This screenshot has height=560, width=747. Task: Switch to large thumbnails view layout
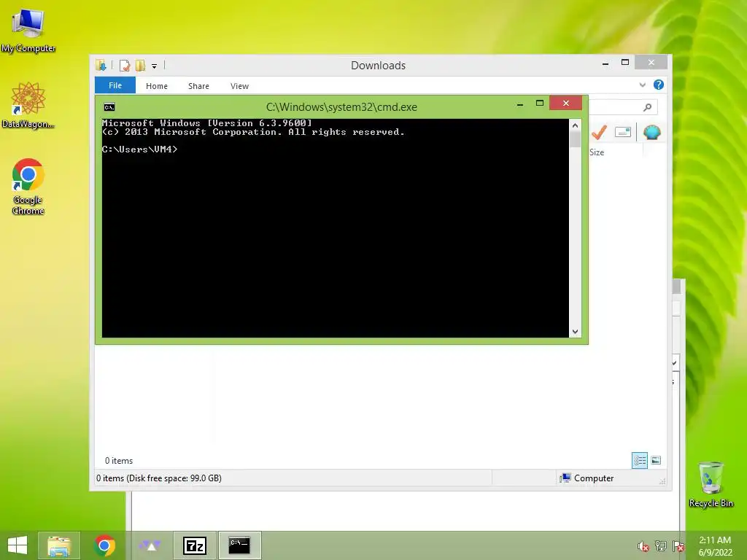tap(656, 461)
